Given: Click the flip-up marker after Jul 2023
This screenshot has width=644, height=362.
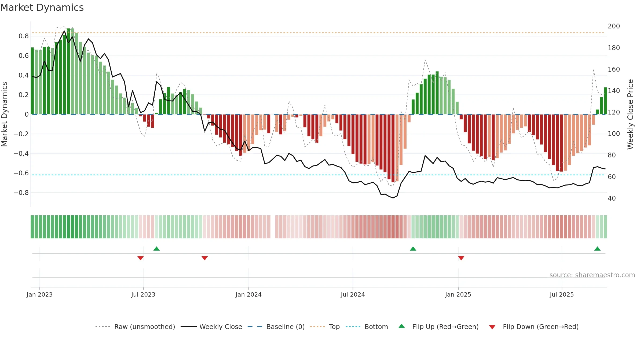Looking at the screenshot, I should pos(157,249).
